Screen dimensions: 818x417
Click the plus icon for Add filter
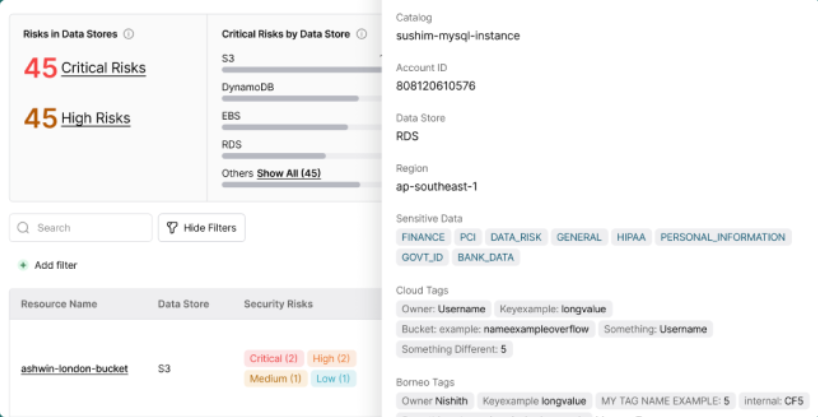point(23,265)
